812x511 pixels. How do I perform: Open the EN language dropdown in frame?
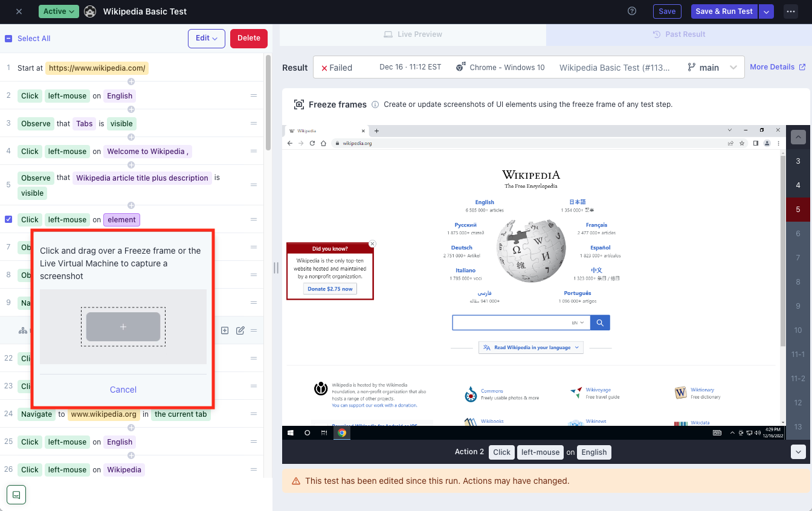click(578, 323)
